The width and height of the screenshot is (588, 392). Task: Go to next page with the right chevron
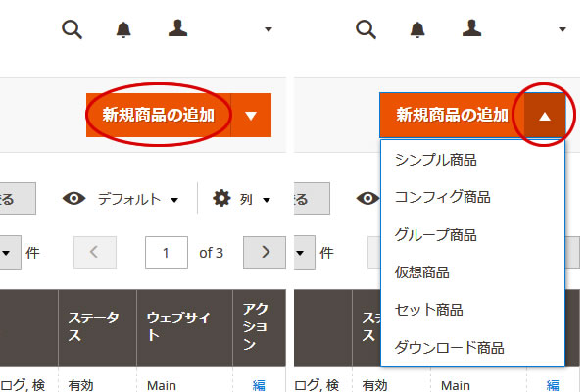coord(265,253)
